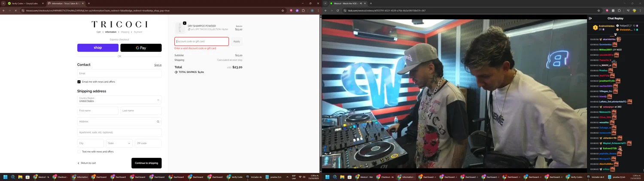Reload the Kick page
The width and height of the screenshot is (644, 181).
(x=338, y=11)
